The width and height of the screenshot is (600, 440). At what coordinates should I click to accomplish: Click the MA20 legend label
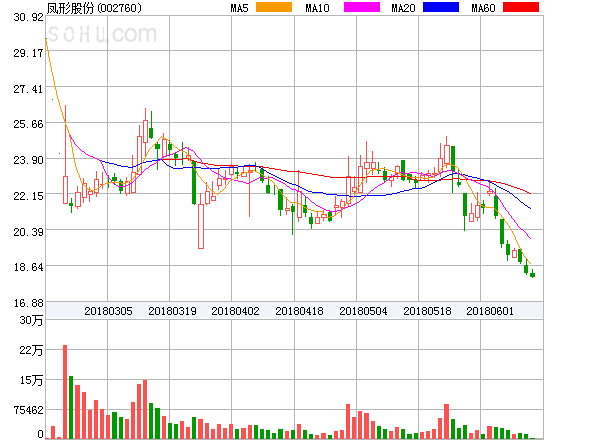point(403,8)
